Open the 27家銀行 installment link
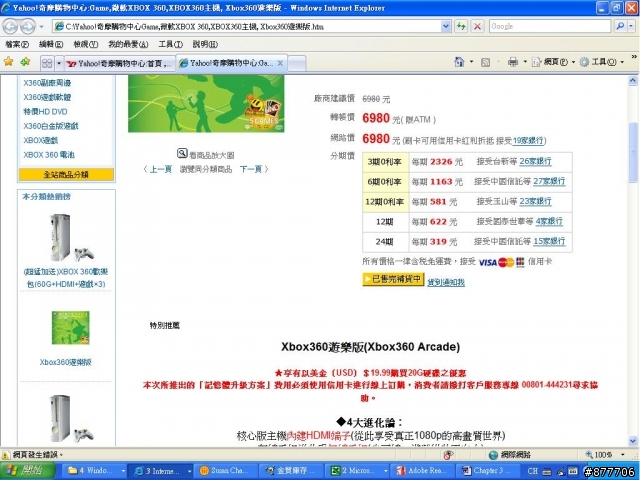This screenshot has height=480, width=640. point(549,181)
